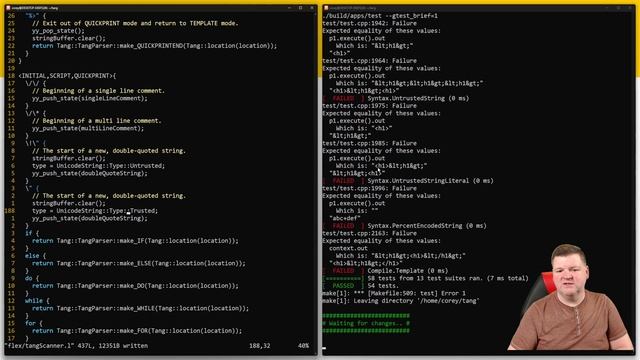Click the 'else {' rule line

pos(36,256)
